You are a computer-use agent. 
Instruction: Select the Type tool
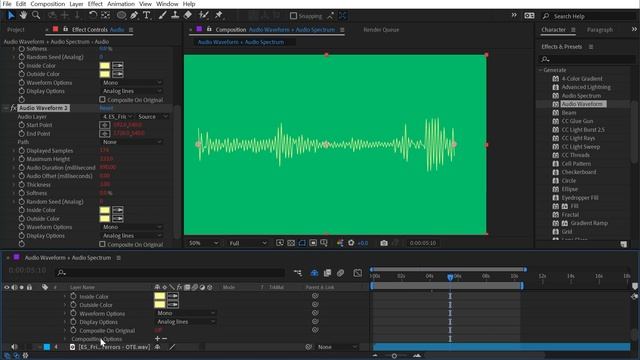147,16
